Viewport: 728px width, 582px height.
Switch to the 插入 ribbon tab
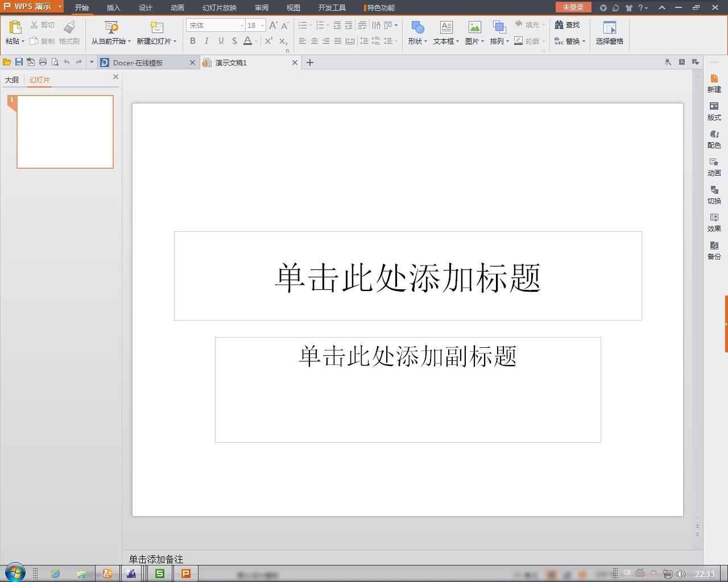click(x=113, y=7)
